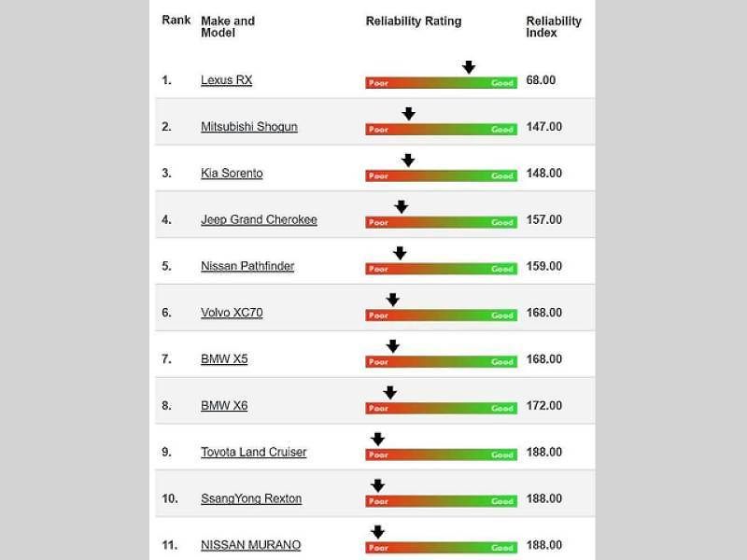Open the Nissan Pathfinder link
This screenshot has height=560, width=747.
pyautogui.click(x=247, y=266)
